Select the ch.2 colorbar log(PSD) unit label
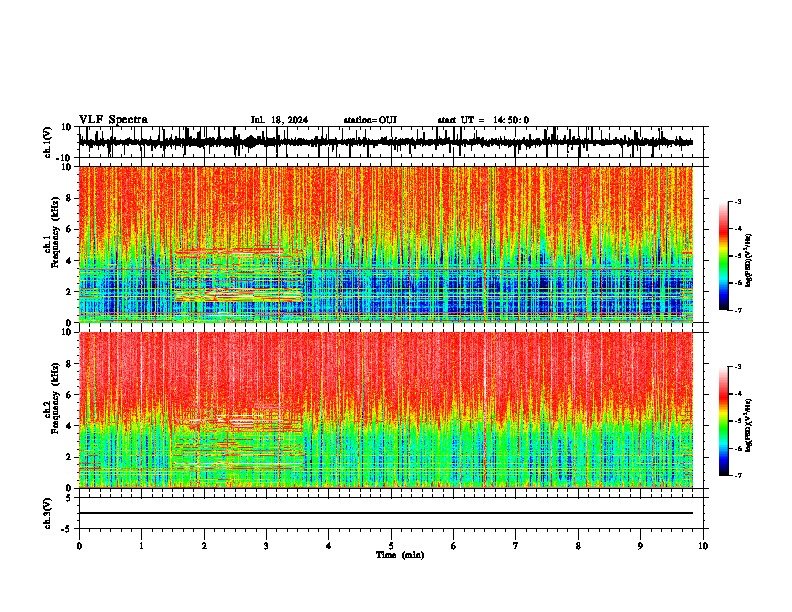Image resolution: width=792 pixels, height=612 pixels. [749, 424]
